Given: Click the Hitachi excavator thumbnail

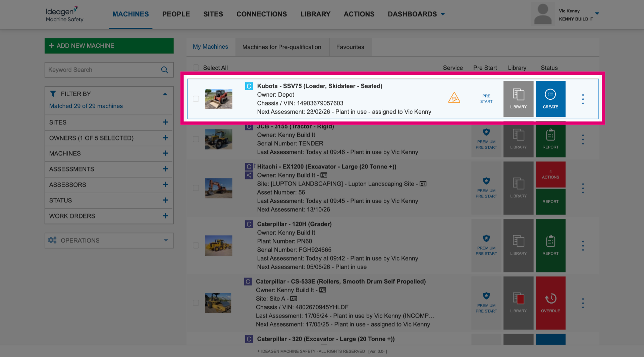Looking at the screenshot, I should click(x=218, y=188).
